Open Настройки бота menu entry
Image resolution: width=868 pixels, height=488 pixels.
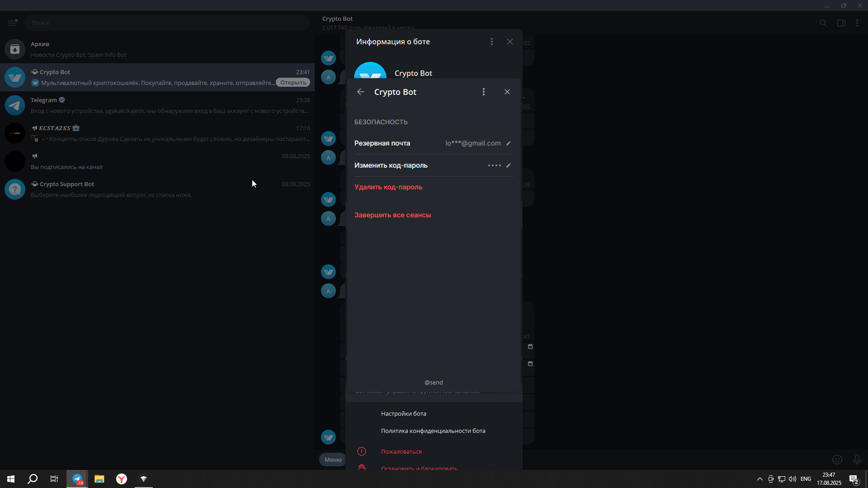point(404,413)
